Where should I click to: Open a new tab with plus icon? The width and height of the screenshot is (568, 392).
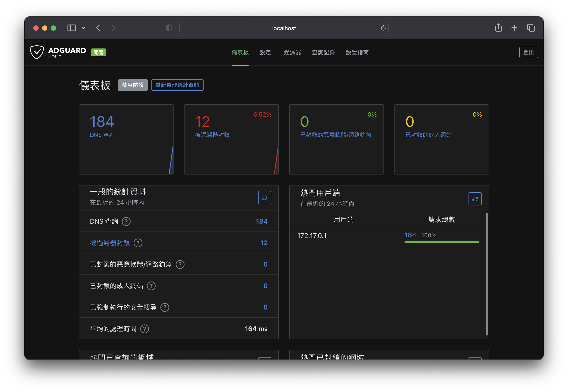pos(514,28)
